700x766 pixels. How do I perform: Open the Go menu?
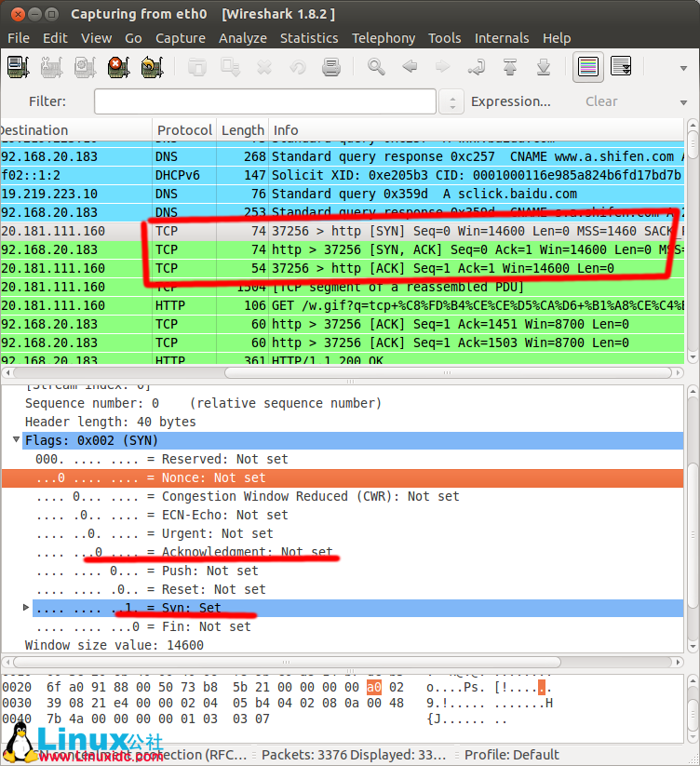coord(133,38)
